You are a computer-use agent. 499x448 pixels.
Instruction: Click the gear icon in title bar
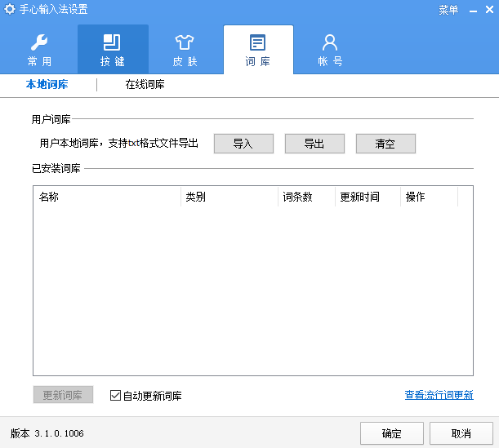pyautogui.click(x=10, y=10)
